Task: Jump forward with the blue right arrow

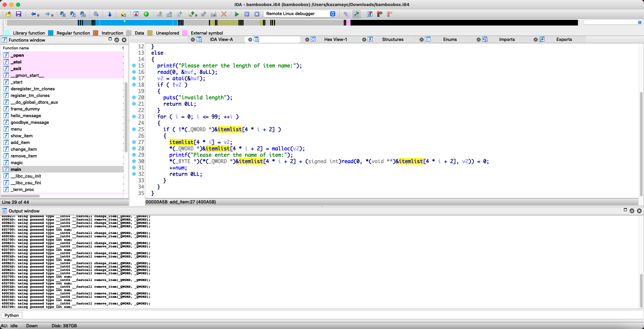Action: tap(48, 14)
